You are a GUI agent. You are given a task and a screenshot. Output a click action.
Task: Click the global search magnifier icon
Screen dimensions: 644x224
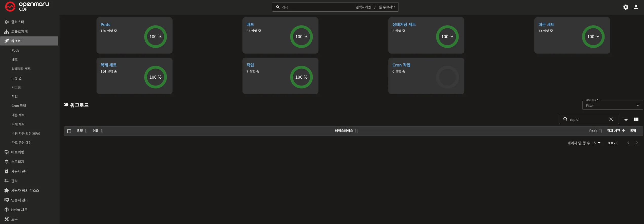278,7
